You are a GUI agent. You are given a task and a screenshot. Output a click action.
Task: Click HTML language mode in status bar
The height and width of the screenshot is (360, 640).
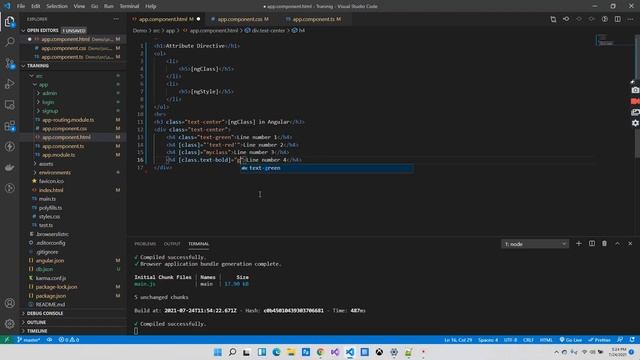[x=546, y=340]
